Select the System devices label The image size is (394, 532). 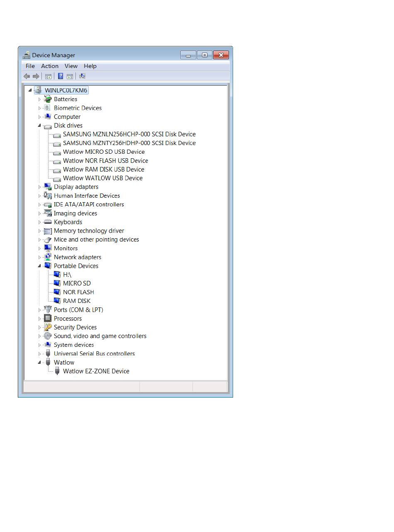tap(74, 345)
